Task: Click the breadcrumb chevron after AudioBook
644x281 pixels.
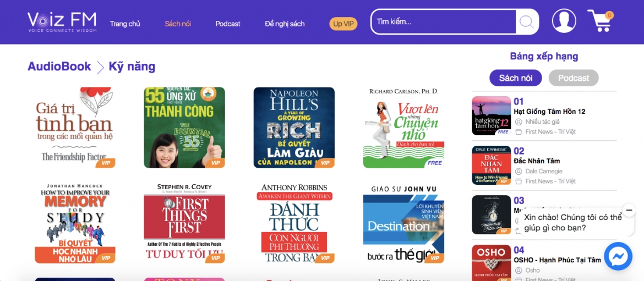Action: (x=100, y=67)
